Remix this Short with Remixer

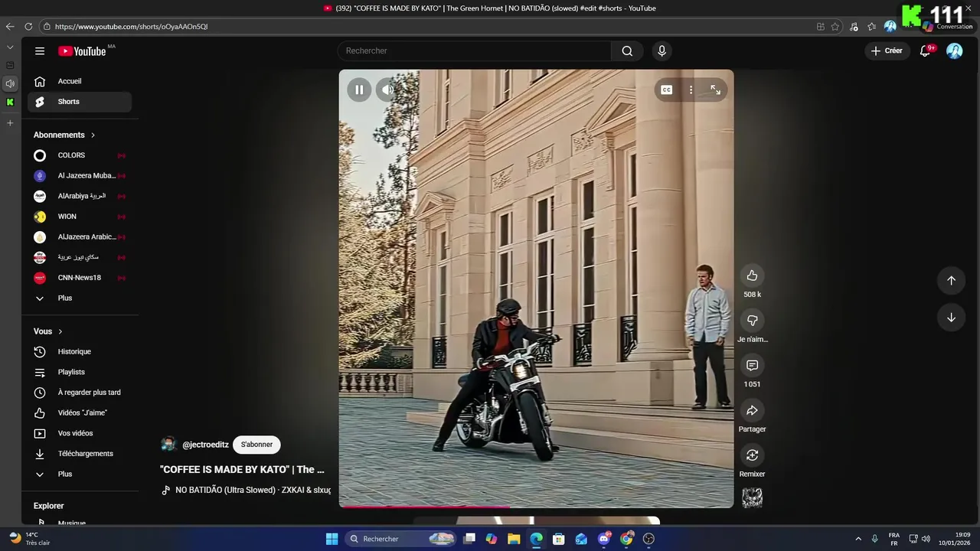click(x=752, y=455)
